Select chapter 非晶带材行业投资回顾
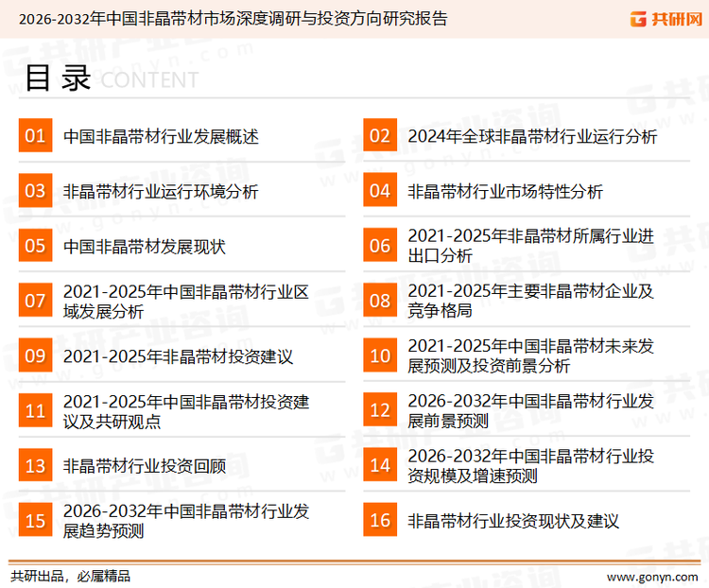Viewport: 709px width, 588px height. pos(145,465)
